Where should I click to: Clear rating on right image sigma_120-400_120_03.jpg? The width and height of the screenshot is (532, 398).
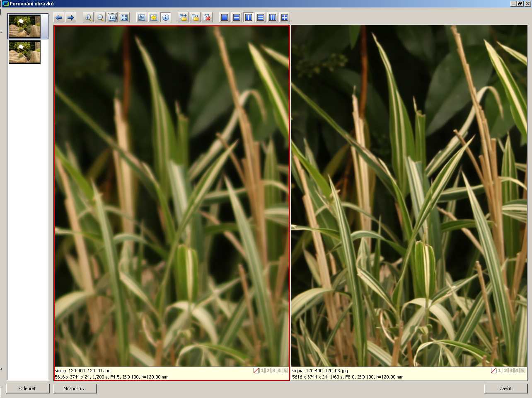[493, 371]
